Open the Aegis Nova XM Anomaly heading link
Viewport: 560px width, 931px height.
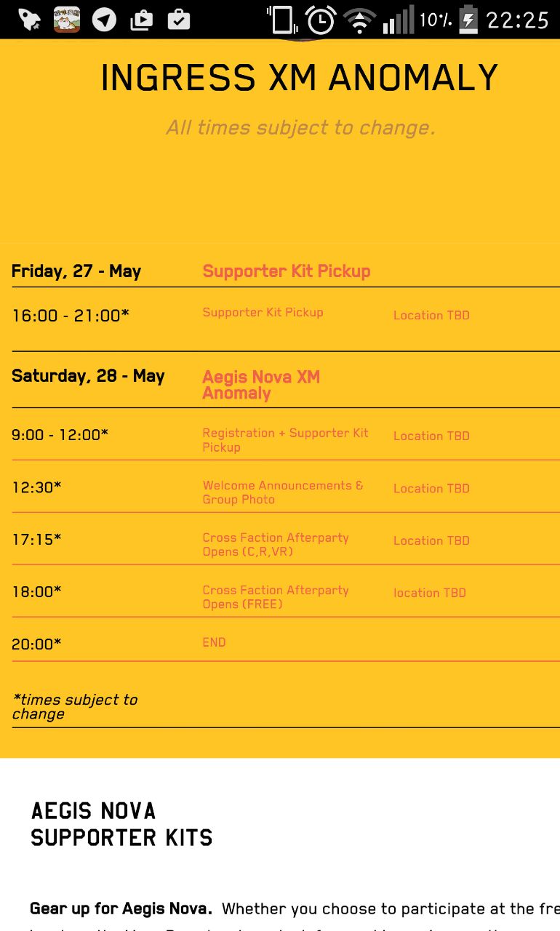tap(261, 385)
